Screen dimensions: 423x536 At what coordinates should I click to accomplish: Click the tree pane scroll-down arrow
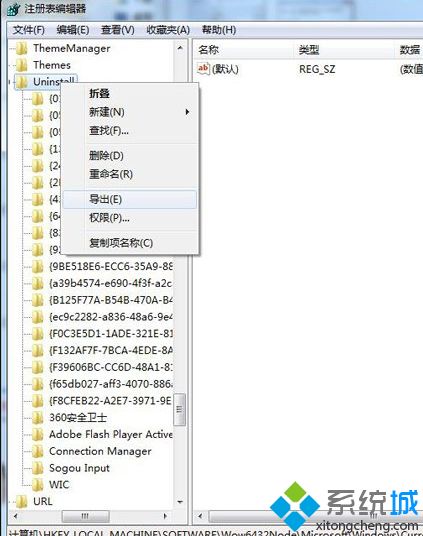180,502
